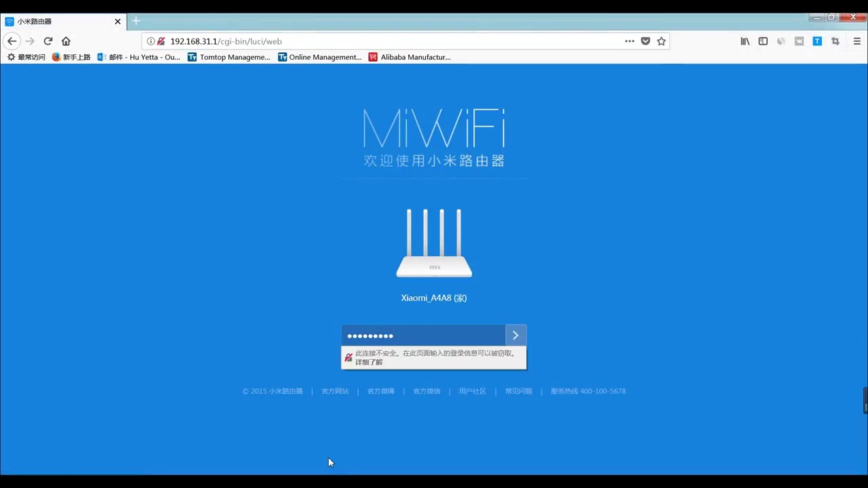Restore the browser window size
868x488 pixels.
click(831, 18)
